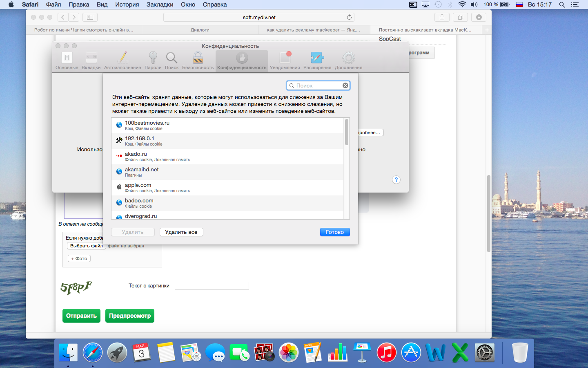Image resolution: width=588 pixels, height=368 pixels.
Task: Select 192.168.0.1 in the website list
Action: pyautogui.click(x=227, y=141)
